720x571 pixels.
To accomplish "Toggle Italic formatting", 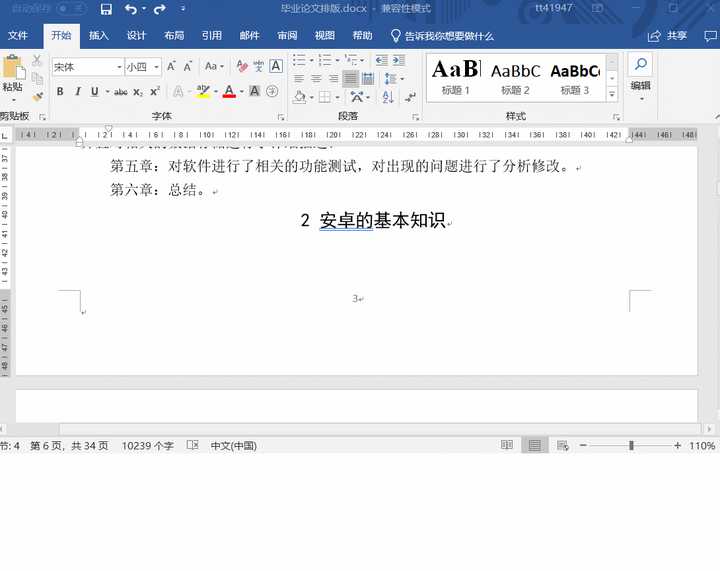I will click(78, 91).
